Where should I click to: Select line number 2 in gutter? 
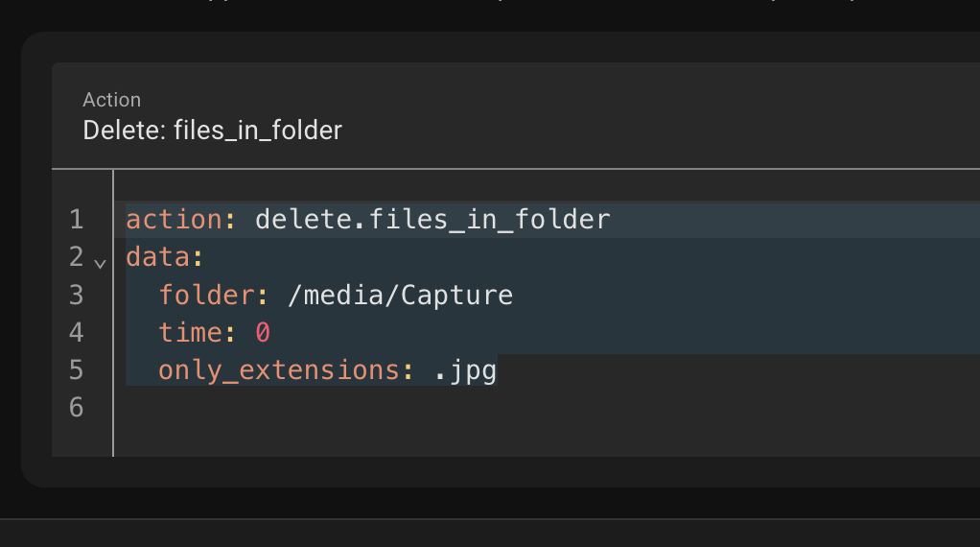point(77,257)
